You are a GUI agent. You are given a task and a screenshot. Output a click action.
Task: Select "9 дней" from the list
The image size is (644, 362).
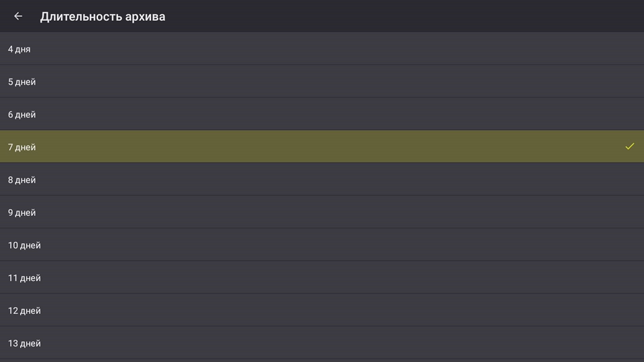pyautogui.click(x=322, y=213)
